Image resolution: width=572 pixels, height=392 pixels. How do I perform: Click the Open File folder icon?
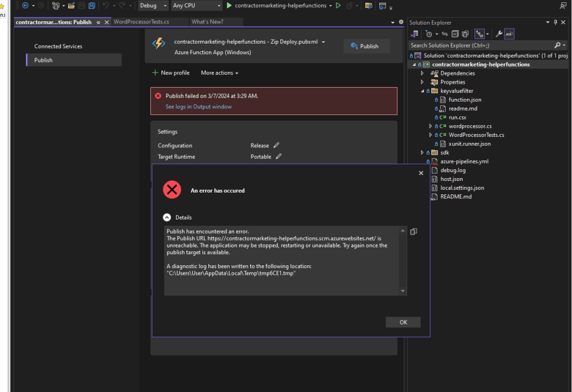[71, 6]
